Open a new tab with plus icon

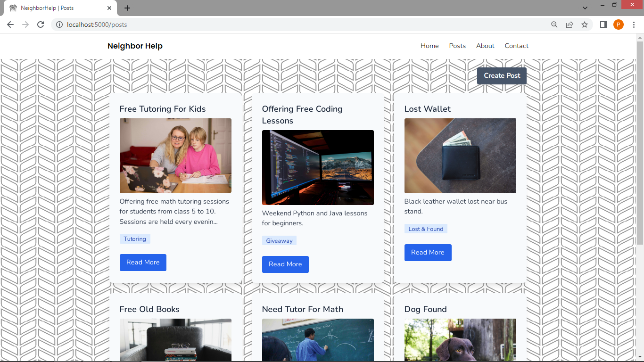click(x=127, y=8)
